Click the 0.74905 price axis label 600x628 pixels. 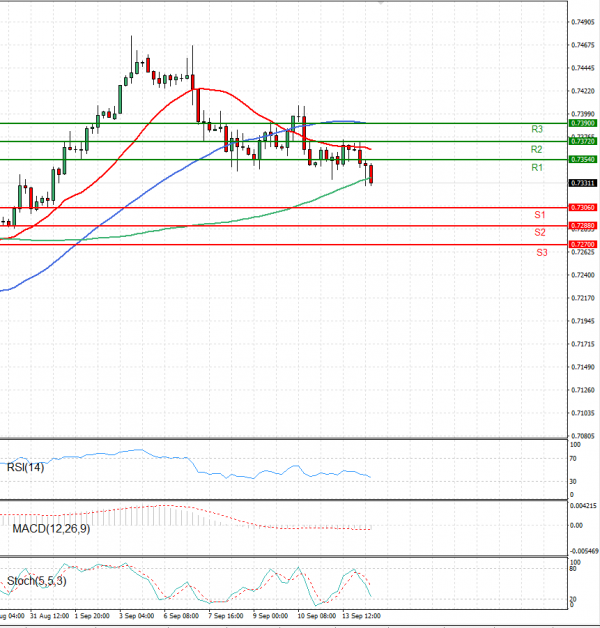pyautogui.click(x=583, y=22)
